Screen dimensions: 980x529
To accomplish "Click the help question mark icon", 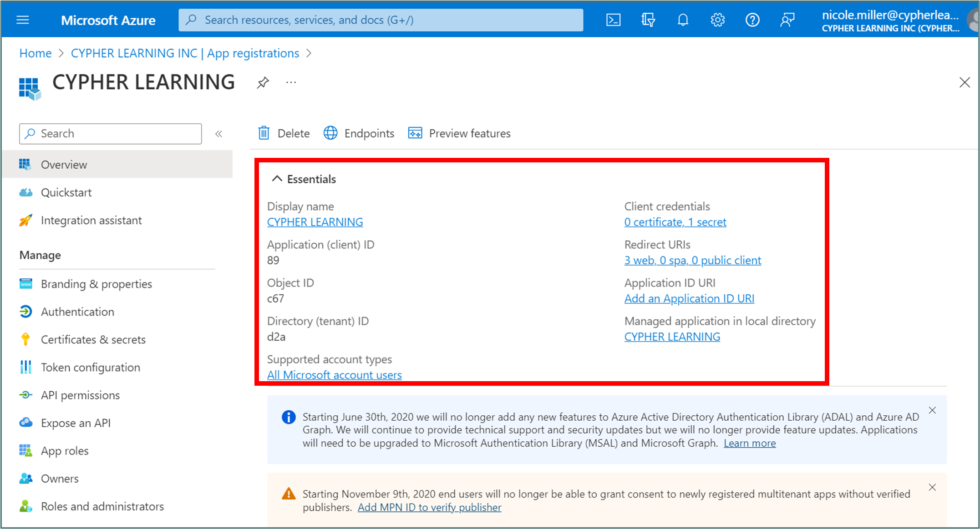I will [752, 20].
